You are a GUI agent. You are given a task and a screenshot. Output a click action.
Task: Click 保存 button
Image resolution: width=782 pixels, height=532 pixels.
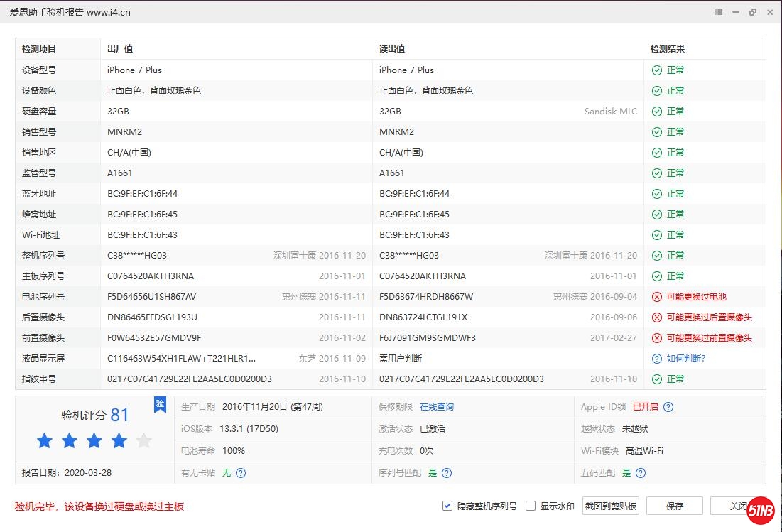[x=675, y=506]
